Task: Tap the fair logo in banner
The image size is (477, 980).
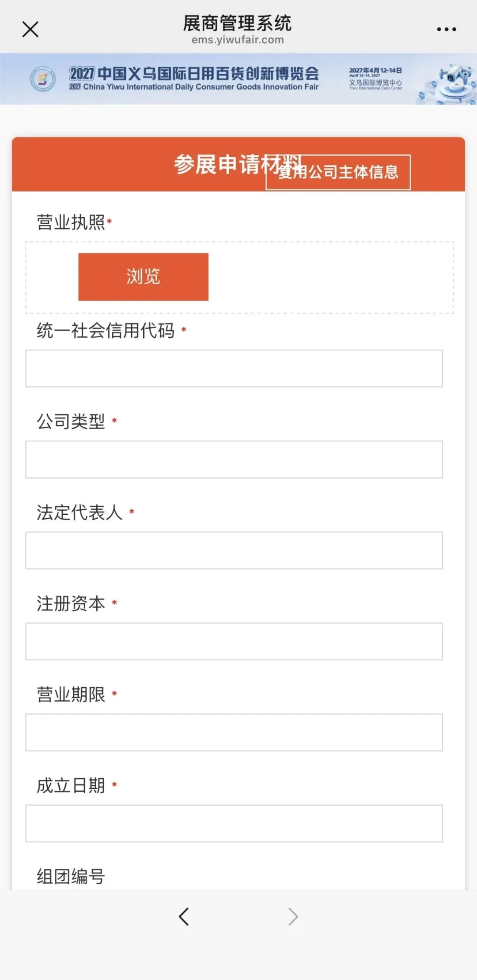Action: click(x=42, y=79)
